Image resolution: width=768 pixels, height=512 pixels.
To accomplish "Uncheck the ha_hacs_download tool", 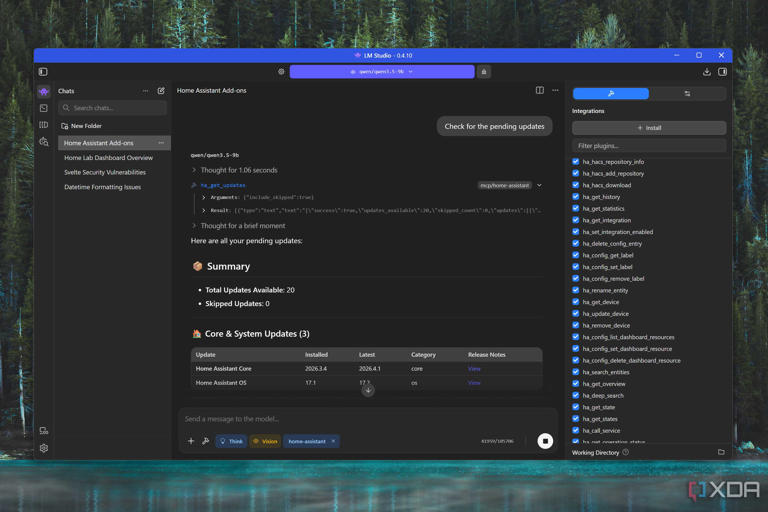I will [x=576, y=185].
